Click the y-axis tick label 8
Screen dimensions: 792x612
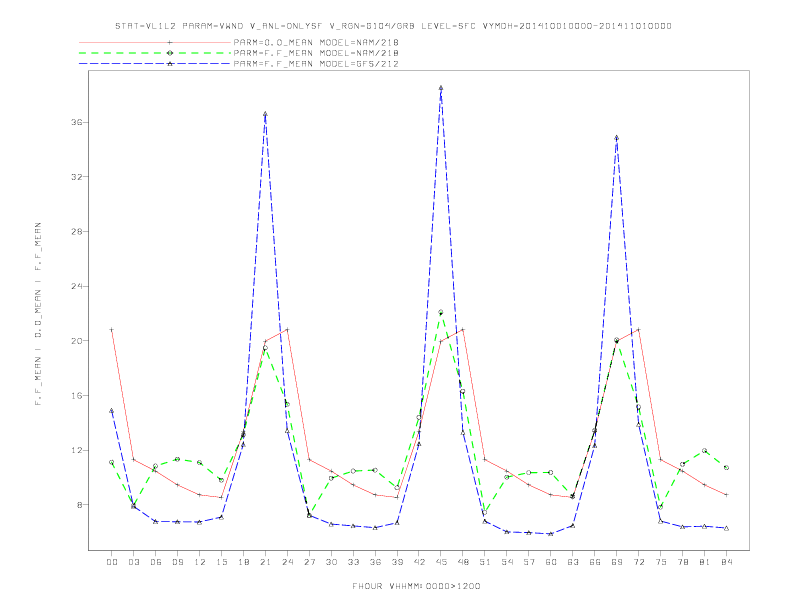[x=80, y=505]
